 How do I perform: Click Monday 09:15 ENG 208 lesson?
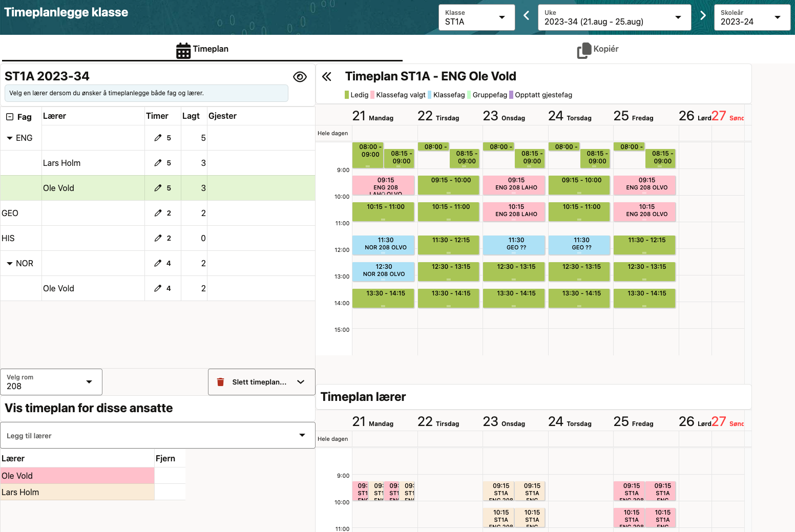(x=383, y=185)
